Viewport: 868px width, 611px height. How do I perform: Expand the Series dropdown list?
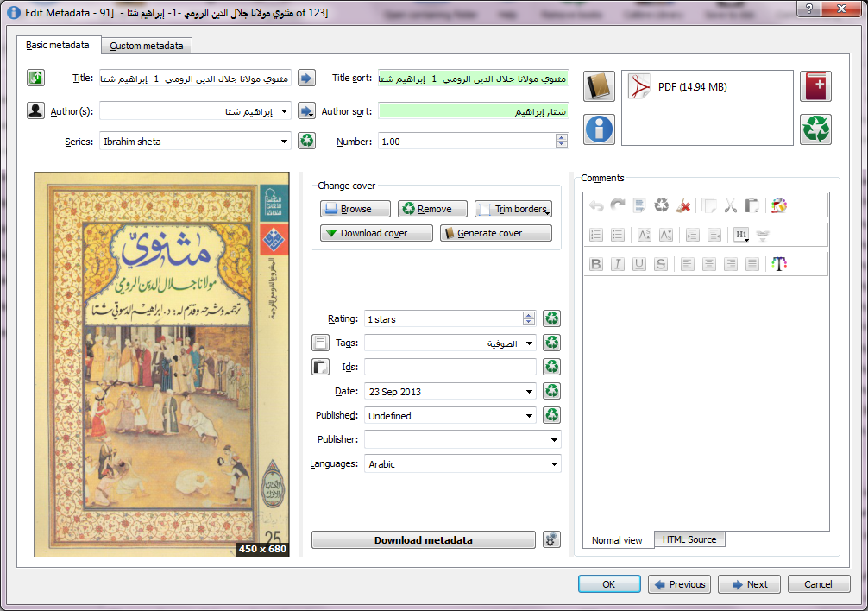click(284, 142)
